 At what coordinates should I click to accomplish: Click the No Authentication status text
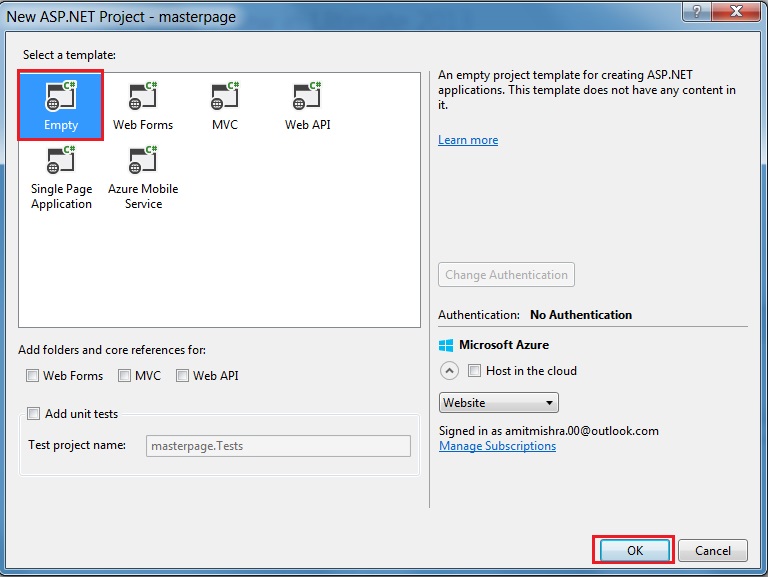(581, 315)
